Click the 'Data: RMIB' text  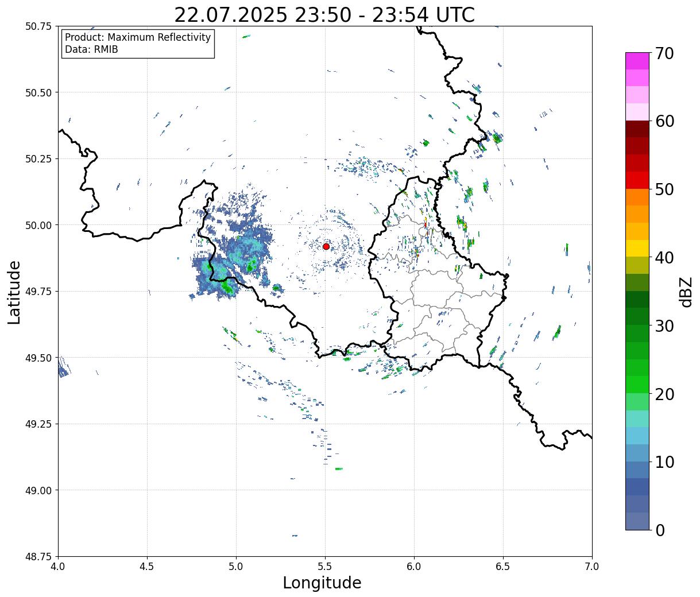coord(91,49)
